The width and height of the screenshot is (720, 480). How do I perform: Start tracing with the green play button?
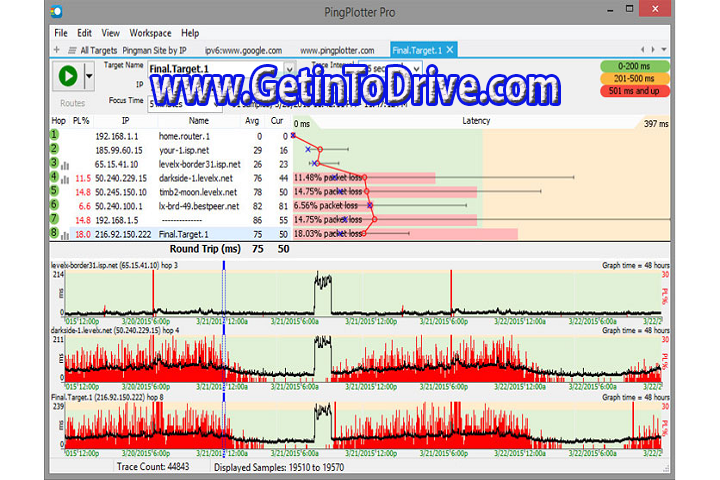click(68, 76)
